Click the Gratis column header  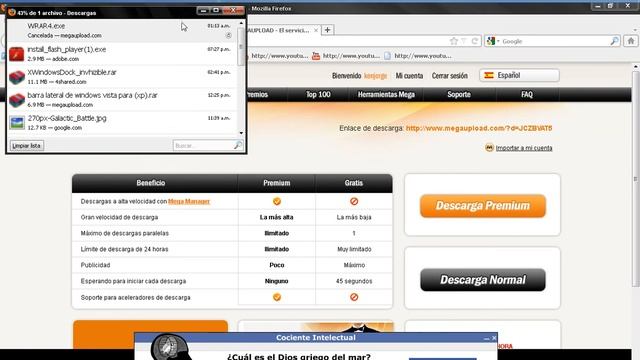354,183
